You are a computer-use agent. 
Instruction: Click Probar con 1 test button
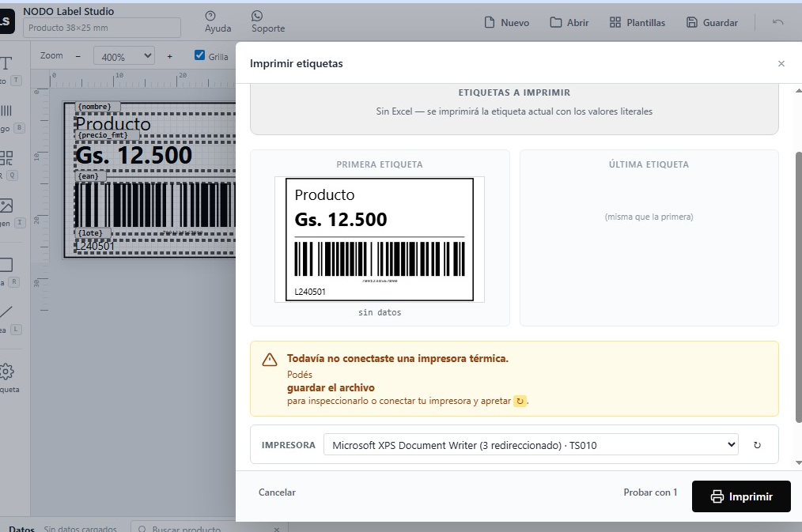[650, 492]
